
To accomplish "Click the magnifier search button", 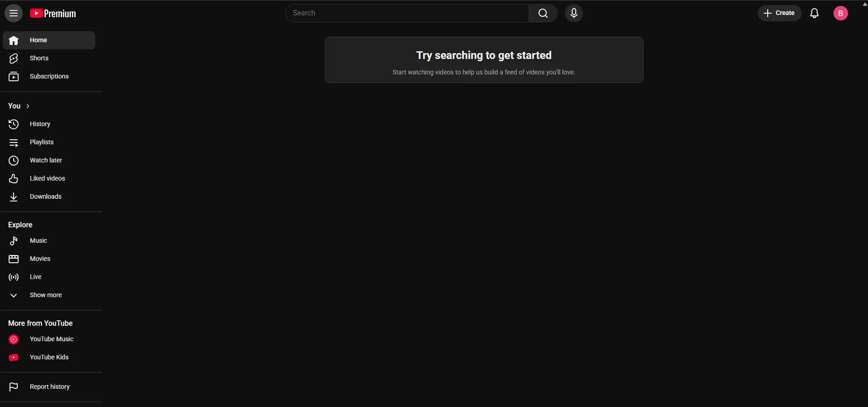I will [543, 13].
